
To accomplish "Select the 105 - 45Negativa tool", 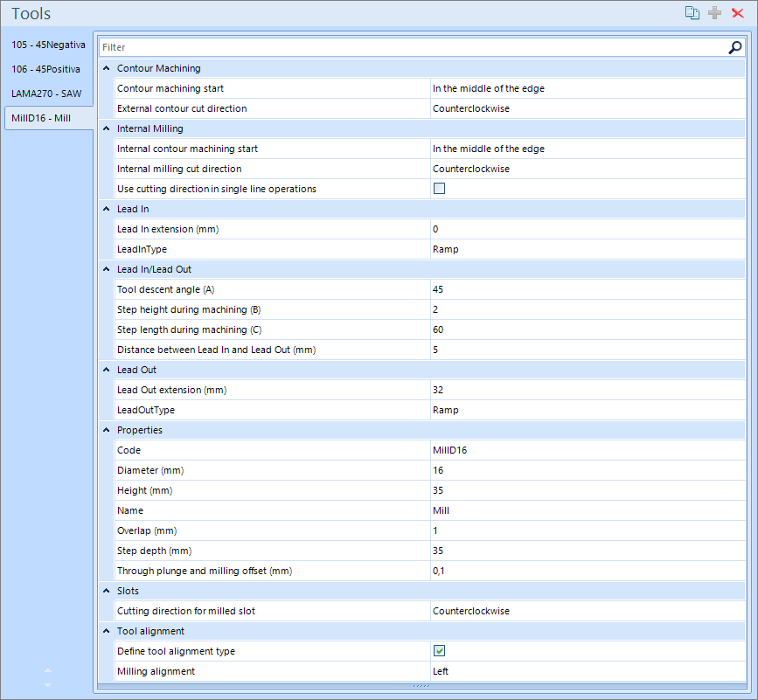I will pos(48,45).
